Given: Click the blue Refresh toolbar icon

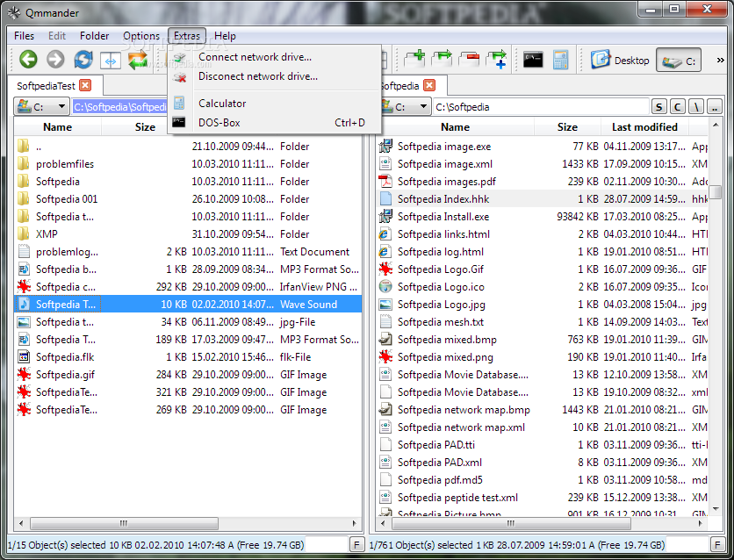Looking at the screenshot, I should point(83,60).
